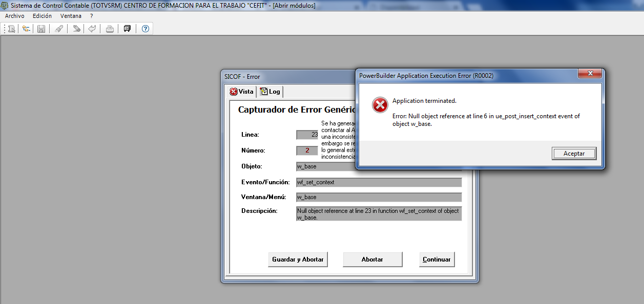
Task: Click the floppy disk save icon
Action: 41,29
